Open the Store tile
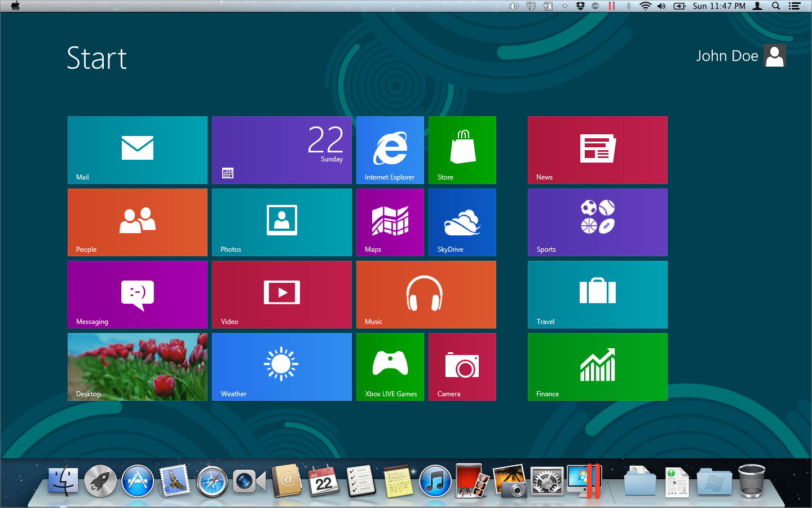812x508 pixels. pyautogui.click(x=462, y=150)
